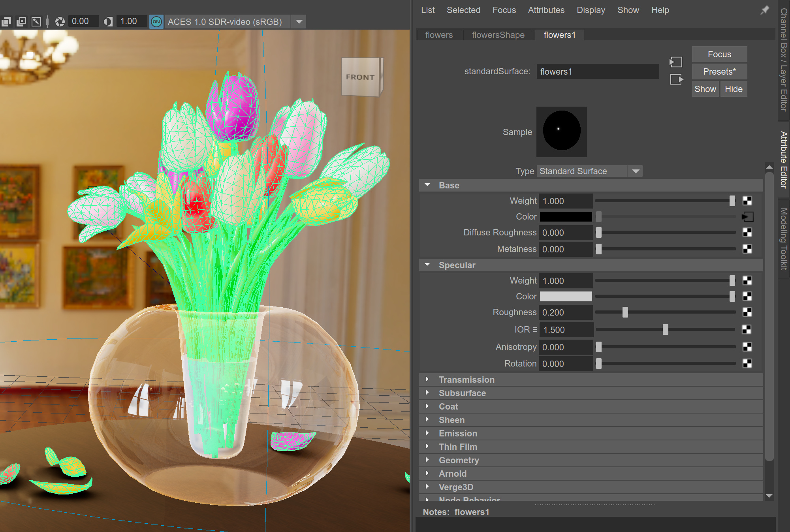
Task: Click the standardSurface name field
Action: [598, 71]
